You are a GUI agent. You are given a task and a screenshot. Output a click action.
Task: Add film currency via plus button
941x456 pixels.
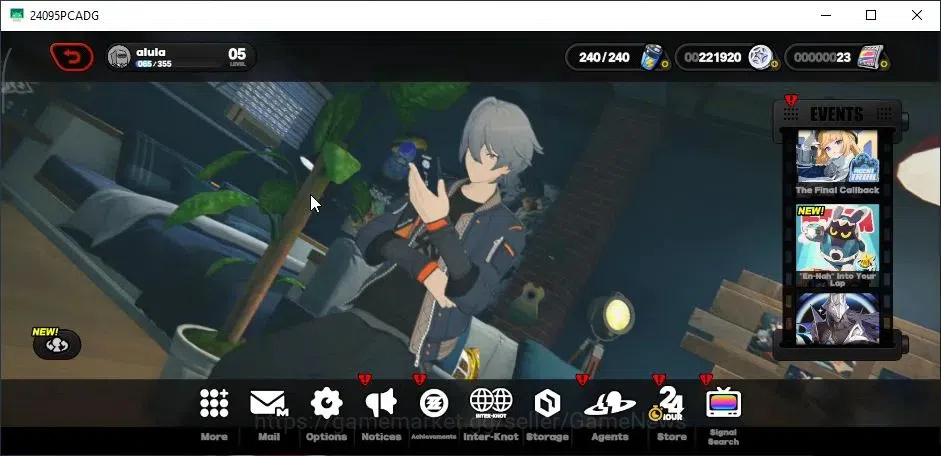pyautogui.click(x=884, y=64)
